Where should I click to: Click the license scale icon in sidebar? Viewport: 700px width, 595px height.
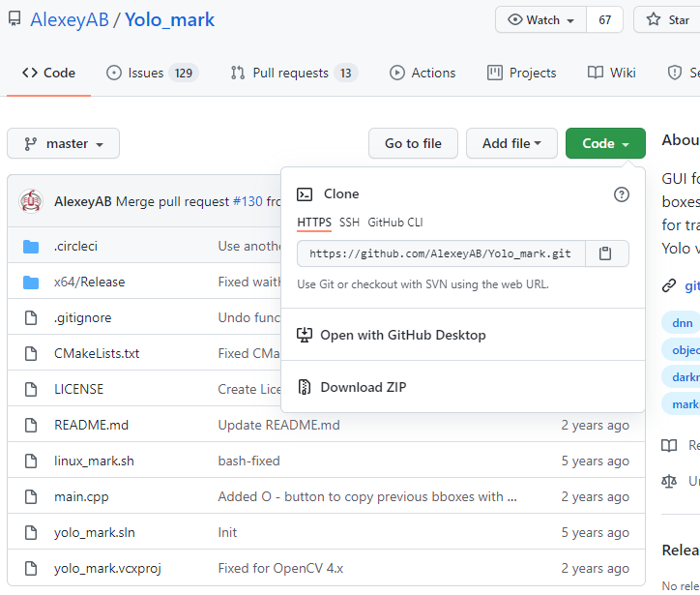pos(669,481)
